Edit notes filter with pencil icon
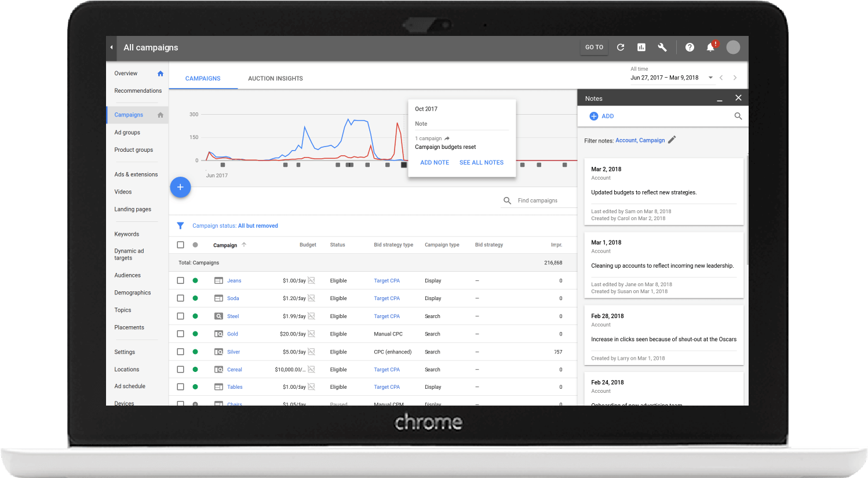Screen dimensions: 868x478 tap(672, 140)
